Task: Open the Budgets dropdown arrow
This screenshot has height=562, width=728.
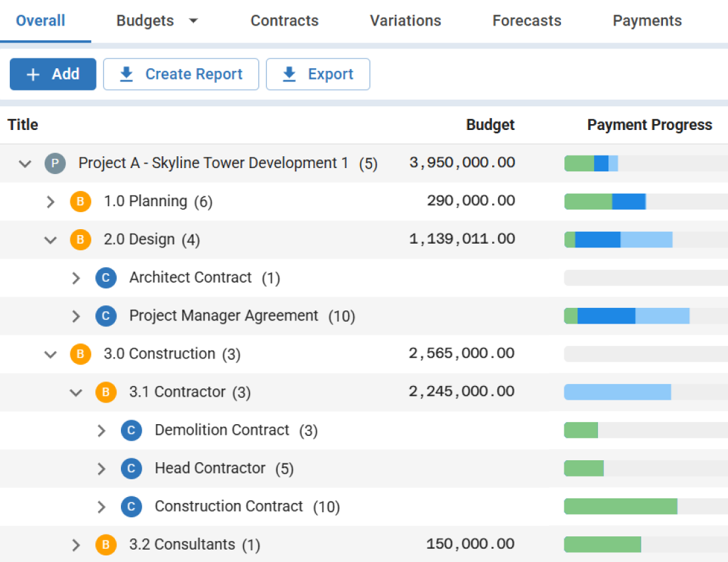Action: [x=193, y=20]
